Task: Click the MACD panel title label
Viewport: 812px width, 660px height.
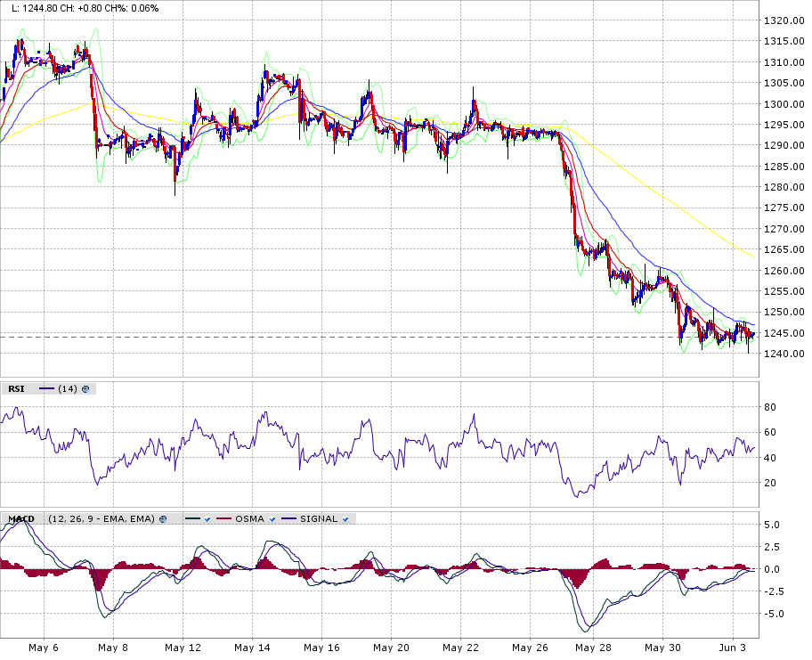Action: click(x=22, y=518)
